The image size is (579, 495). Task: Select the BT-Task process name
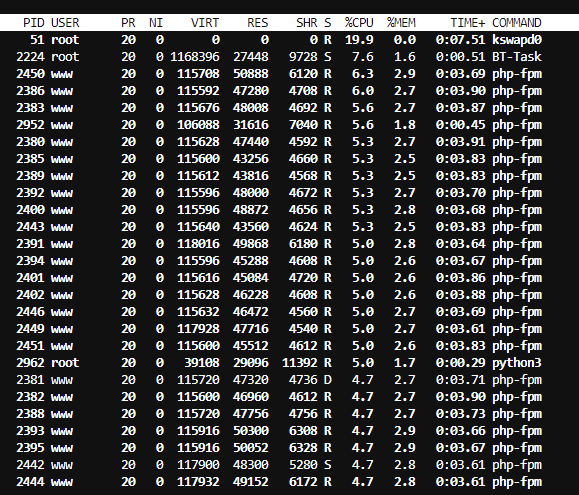(517, 57)
